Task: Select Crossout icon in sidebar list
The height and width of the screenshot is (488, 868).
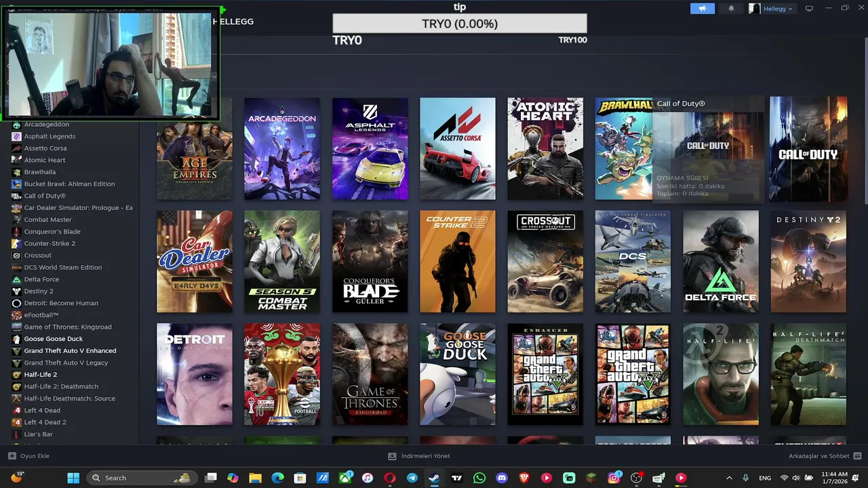Action: tap(16, 256)
